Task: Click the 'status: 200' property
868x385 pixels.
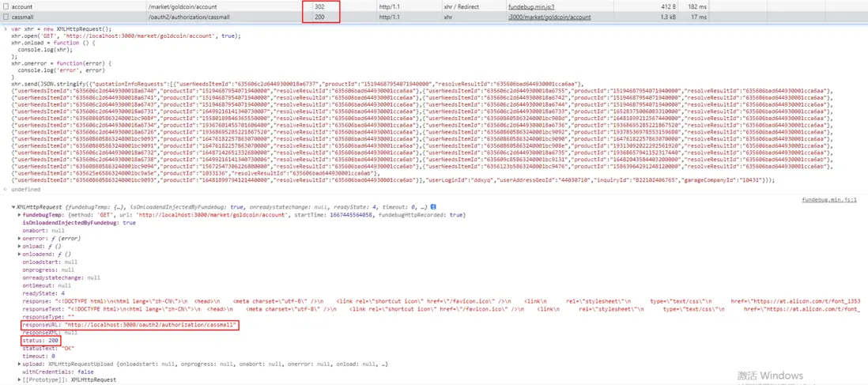Action: (40, 340)
